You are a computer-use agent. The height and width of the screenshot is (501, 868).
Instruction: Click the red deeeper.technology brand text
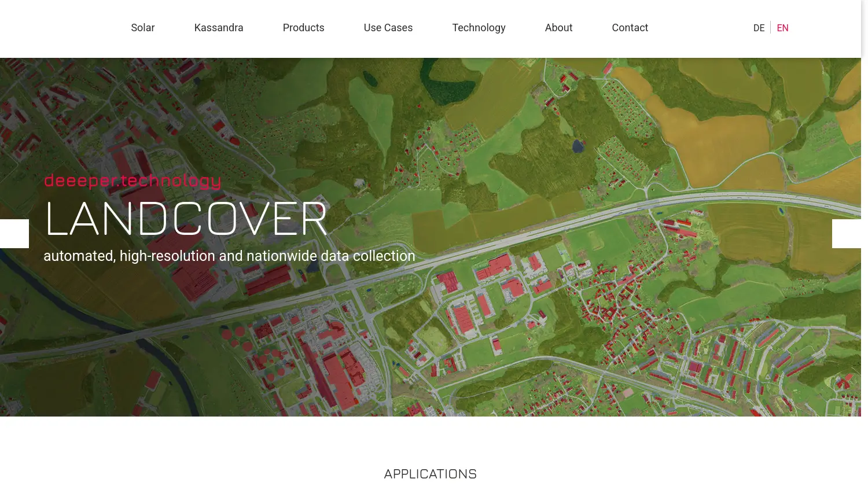133,180
